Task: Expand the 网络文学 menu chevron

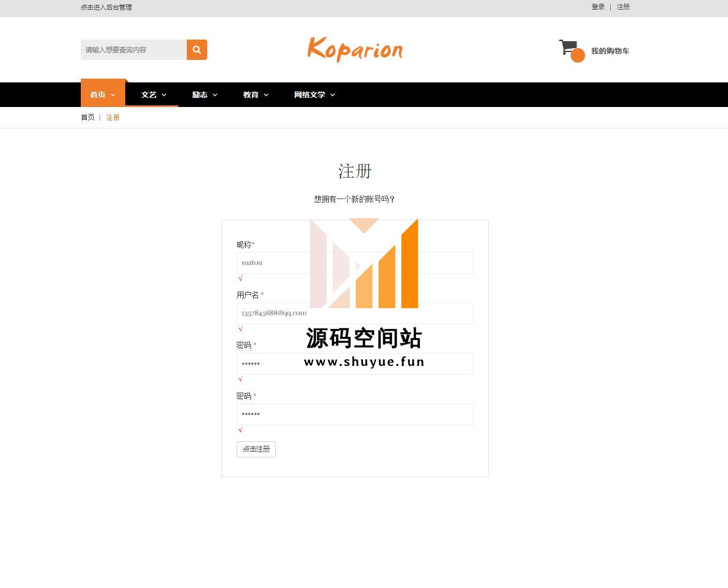Action: coord(332,95)
